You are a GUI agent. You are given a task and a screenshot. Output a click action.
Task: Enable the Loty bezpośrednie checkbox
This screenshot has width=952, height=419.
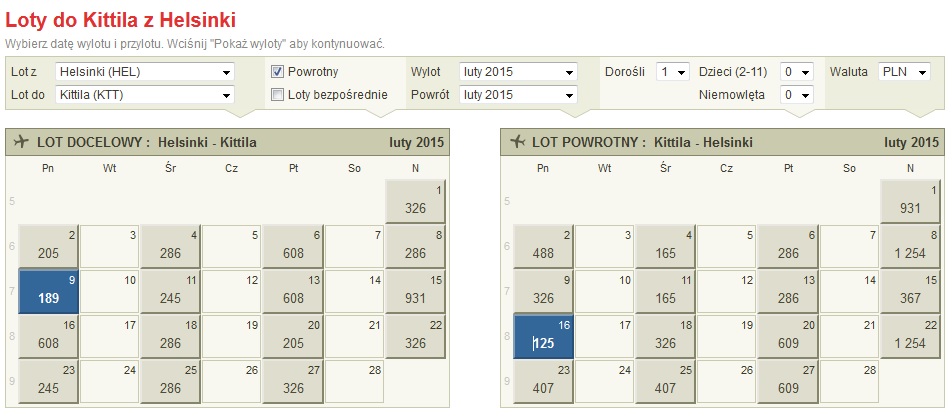[277, 95]
